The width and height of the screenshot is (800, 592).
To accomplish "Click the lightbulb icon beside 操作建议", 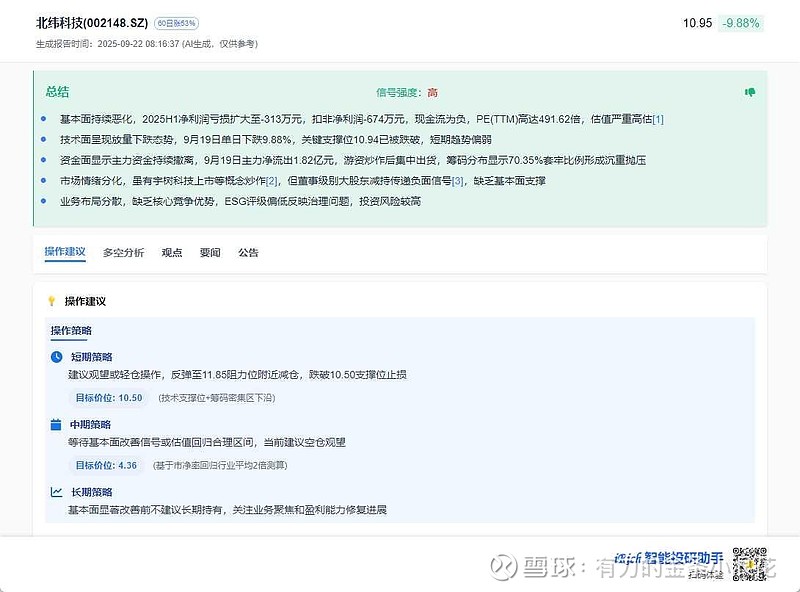I will coord(52,301).
